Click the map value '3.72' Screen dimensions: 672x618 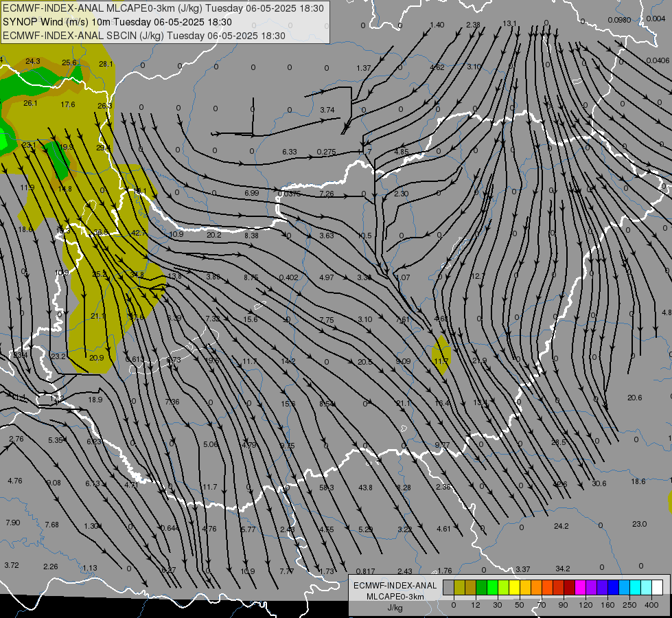(12, 565)
